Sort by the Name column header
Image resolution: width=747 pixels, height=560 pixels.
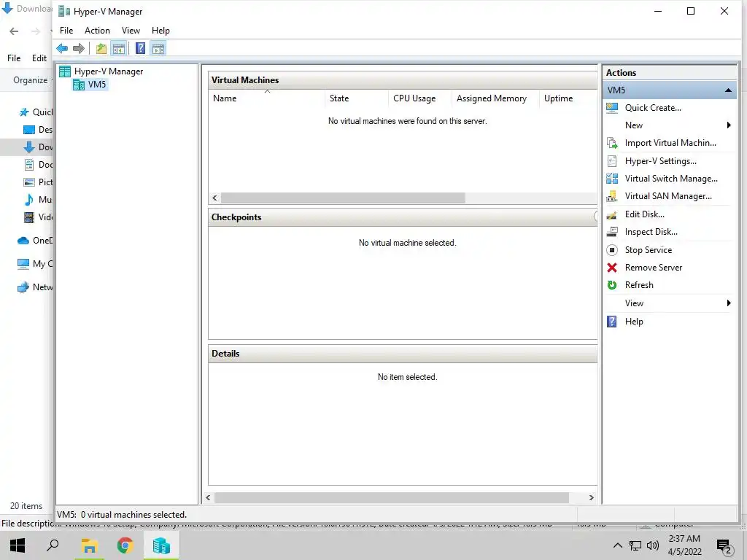pyautogui.click(x=267, y=98)
